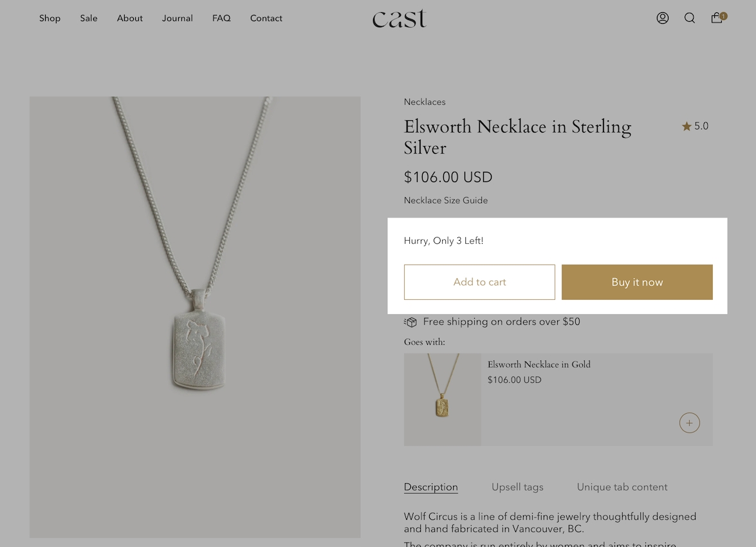This screenshot has width=756, height=547.
Task: Go to the Sale page
Action: click(x=89, y=18)
